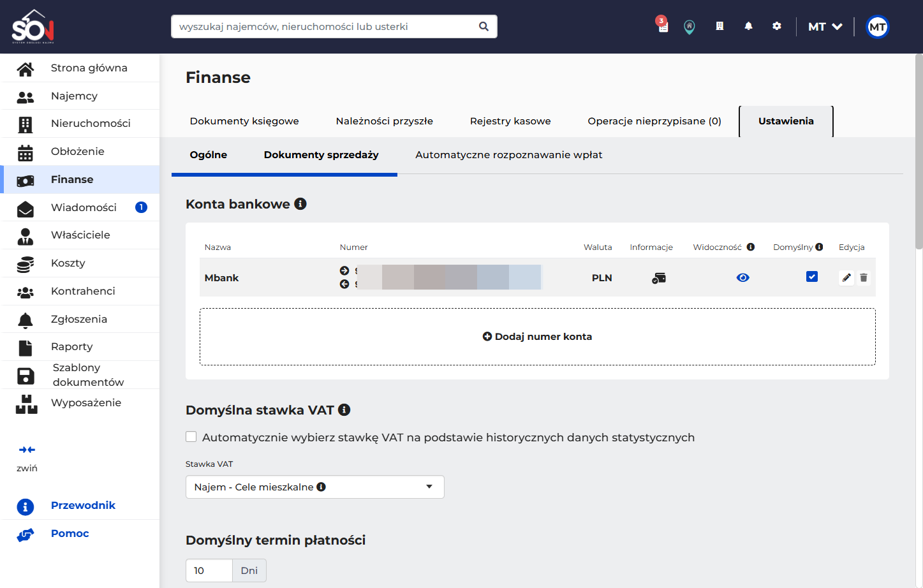
Task: Click the info icon next to Konta bankowe
Action: 300,203
